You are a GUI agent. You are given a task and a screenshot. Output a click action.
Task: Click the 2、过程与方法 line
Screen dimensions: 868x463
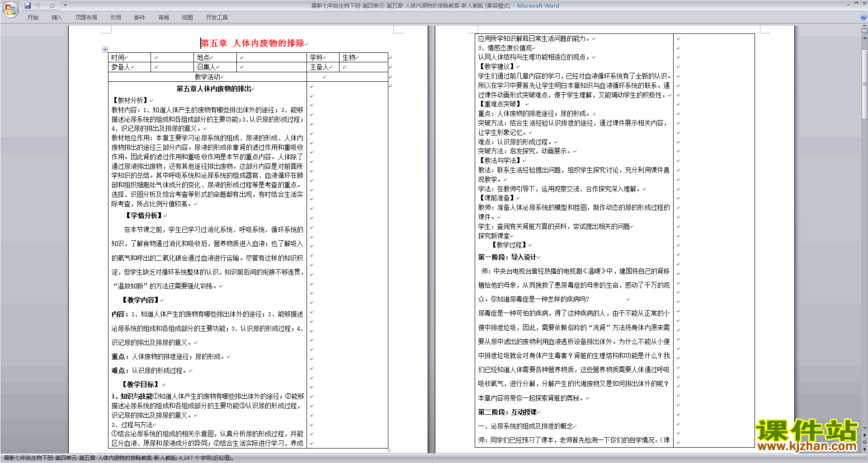pyautogui.click(x=132, y=425)
